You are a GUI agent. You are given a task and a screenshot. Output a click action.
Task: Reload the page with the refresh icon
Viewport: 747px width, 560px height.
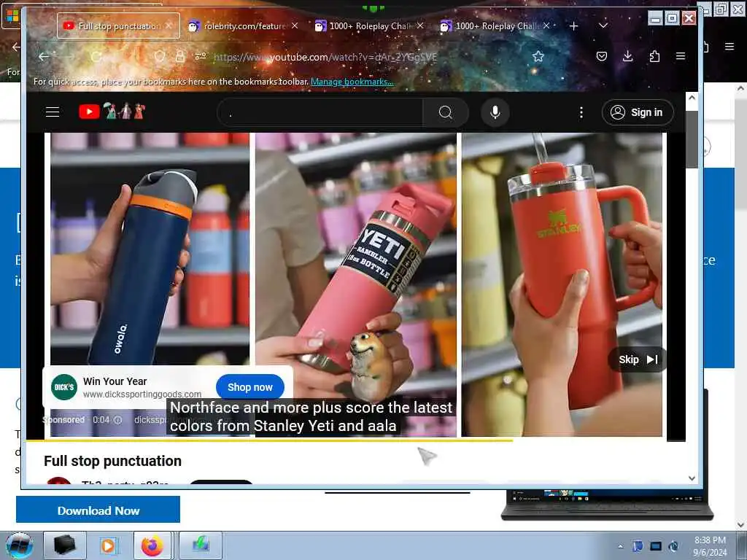point(96,57)
